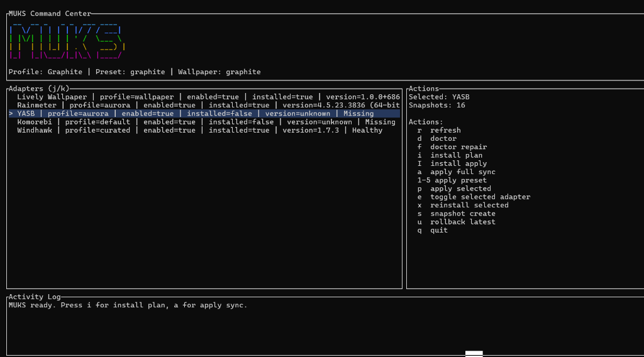Screen dimensions: 644x357
Task: Click the highlighted YASB adapter row
Action: [x=204, y=114]
